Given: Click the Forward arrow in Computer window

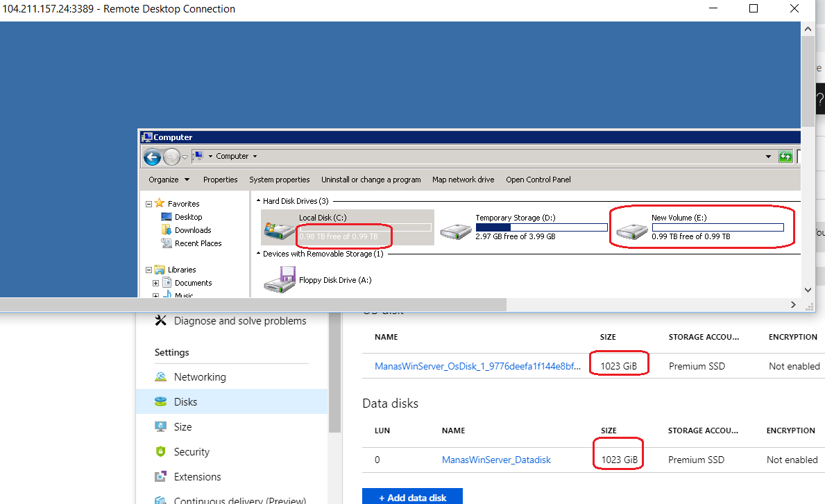Looking at the screenshot, I should [x=171, y=157].
